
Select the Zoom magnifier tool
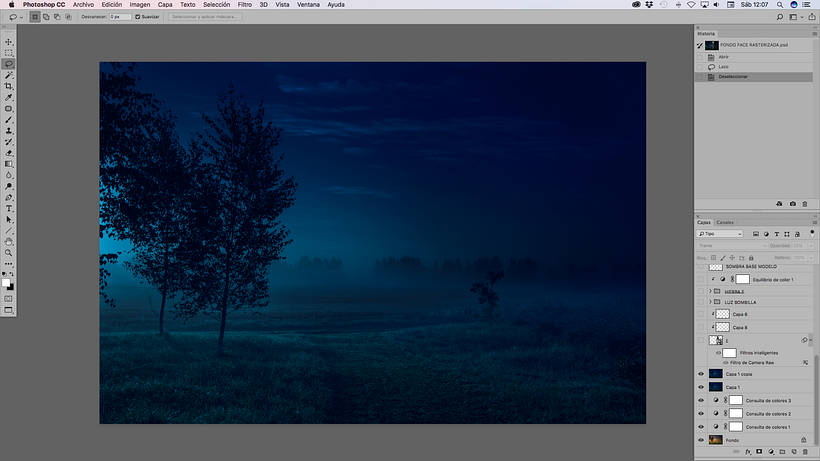coord(9,253)
